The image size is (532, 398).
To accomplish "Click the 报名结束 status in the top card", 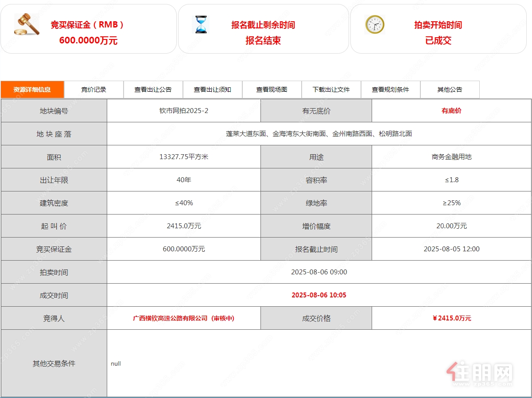I will point(263,41).
